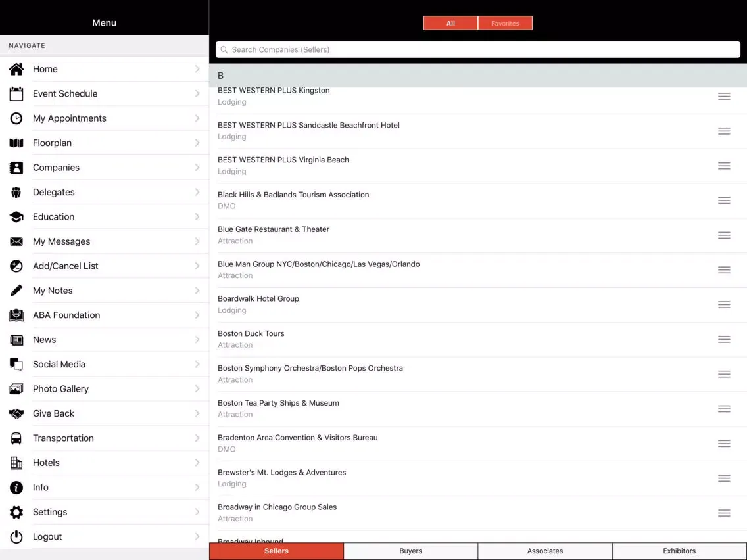Expand the Floorplan chevron

tap(197, 143)
